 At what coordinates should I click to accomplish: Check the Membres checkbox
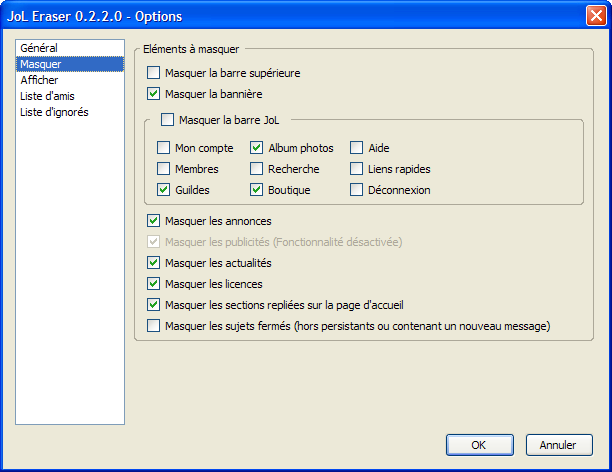point(164,169)
